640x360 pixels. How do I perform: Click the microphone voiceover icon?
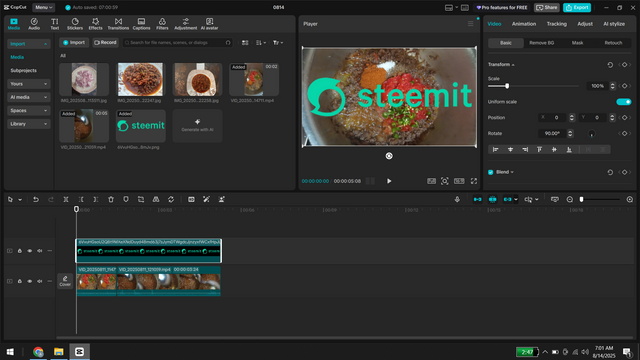[457, 199]
